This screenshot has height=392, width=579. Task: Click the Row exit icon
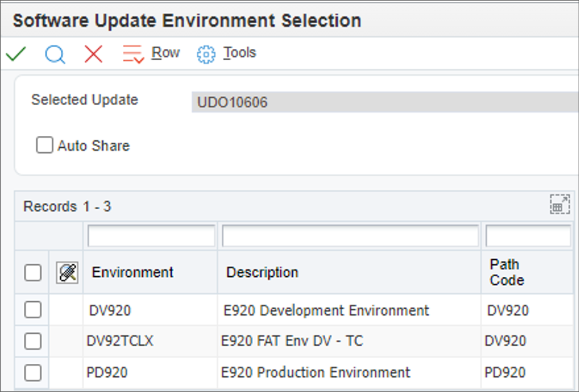pos(133,54)
